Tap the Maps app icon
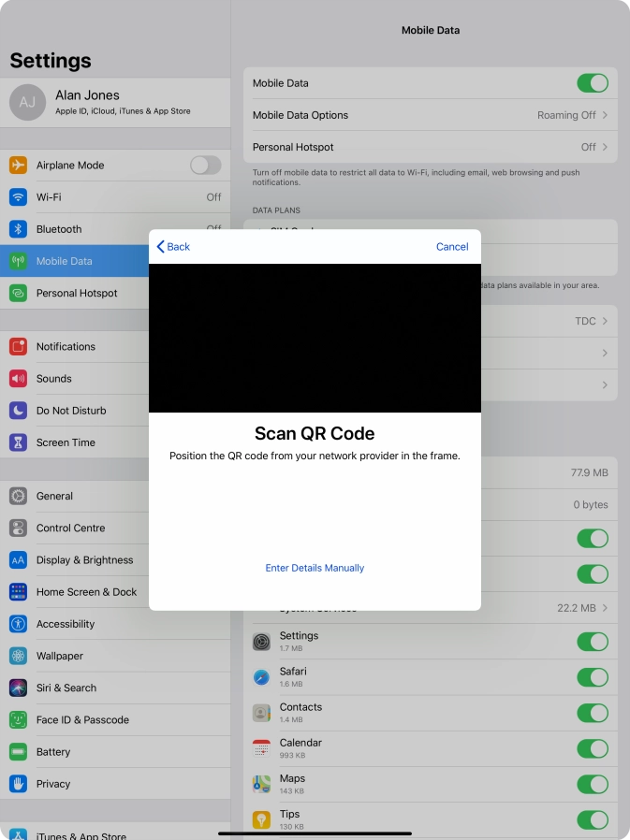 click(262, 784)
